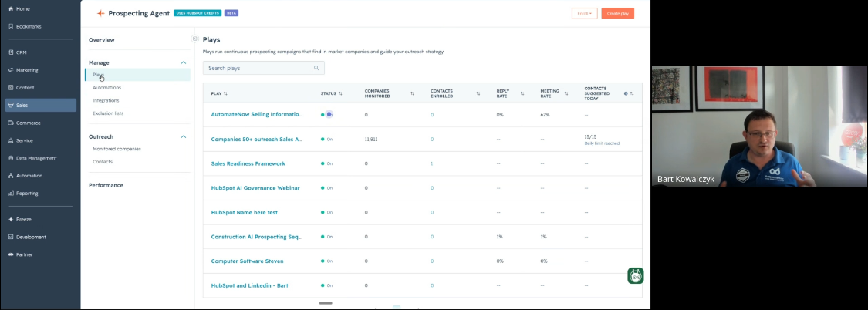Click the Bookmarks icon in left navigation
This screenshot has width=868, height=310.
coord(11,26)
